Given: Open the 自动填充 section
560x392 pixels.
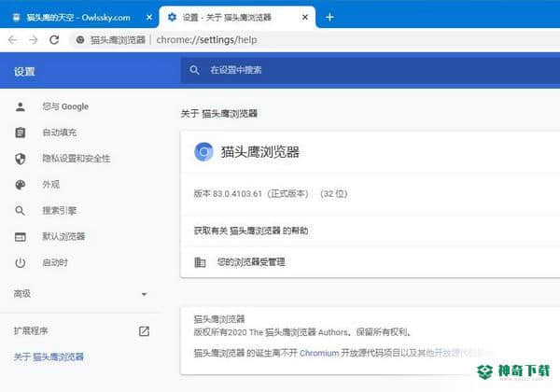Looking at the screenshot, I should (60, 133).
